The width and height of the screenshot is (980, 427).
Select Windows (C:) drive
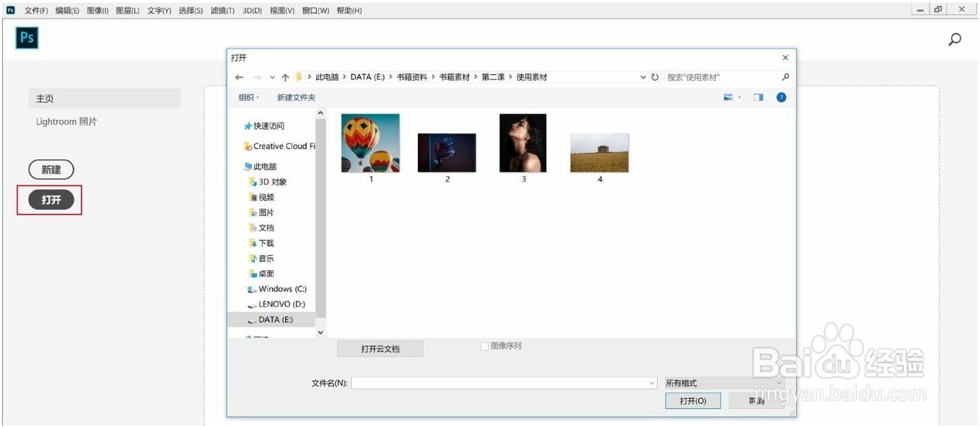(277, 289)
